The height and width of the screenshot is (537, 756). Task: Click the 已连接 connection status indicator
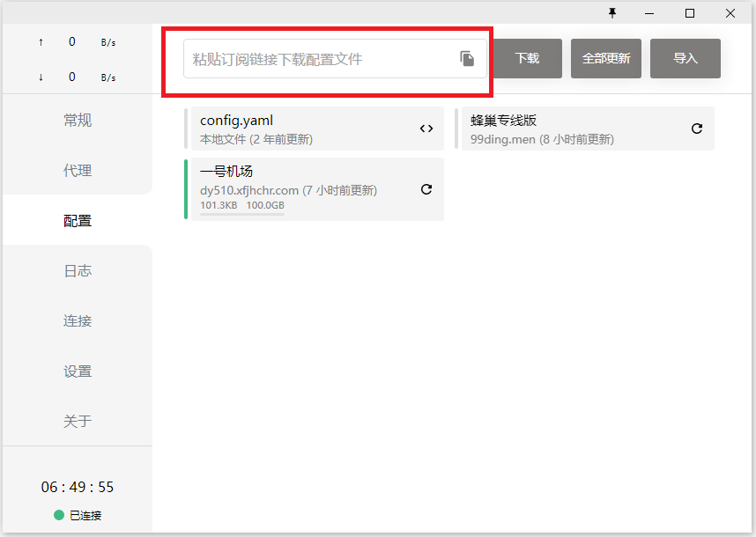coord(78,515)
